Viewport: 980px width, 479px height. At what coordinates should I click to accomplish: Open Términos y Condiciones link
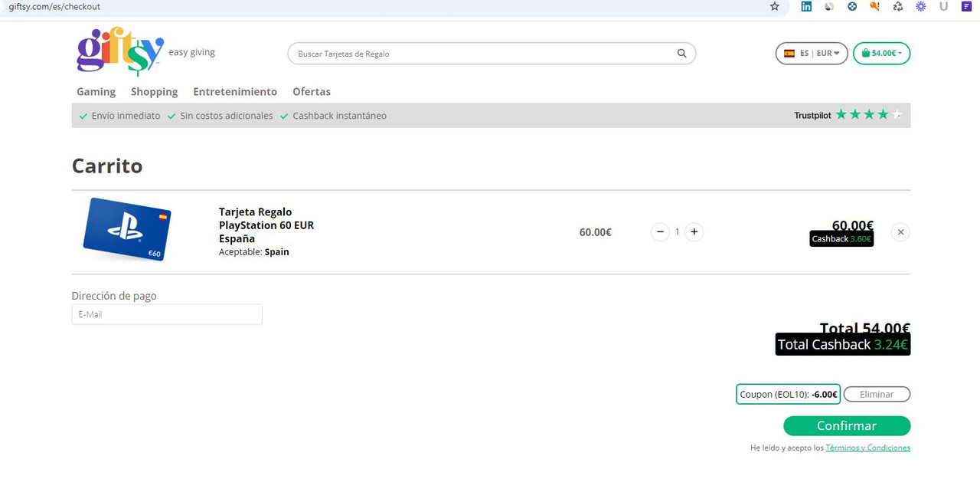(867, 448)
